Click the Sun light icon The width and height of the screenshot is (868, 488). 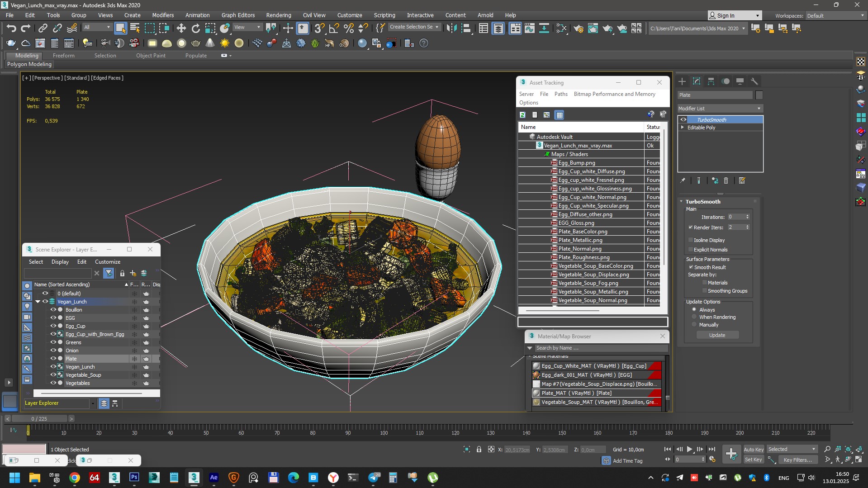(224, 43)
